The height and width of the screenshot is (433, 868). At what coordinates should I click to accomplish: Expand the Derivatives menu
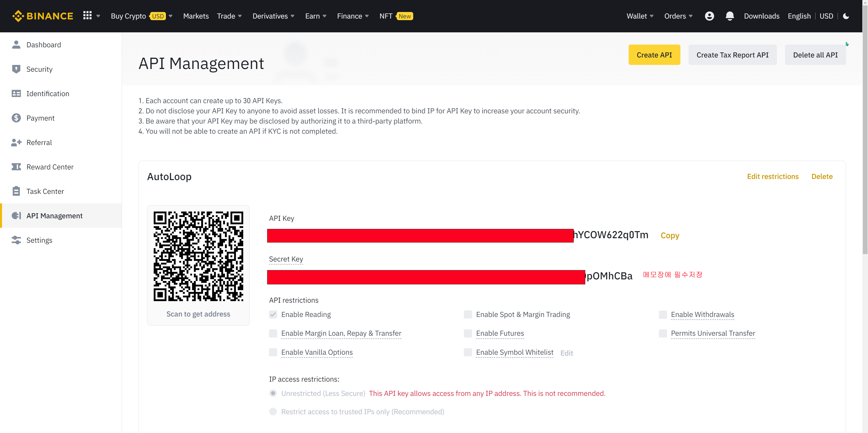tap(273, 16)
